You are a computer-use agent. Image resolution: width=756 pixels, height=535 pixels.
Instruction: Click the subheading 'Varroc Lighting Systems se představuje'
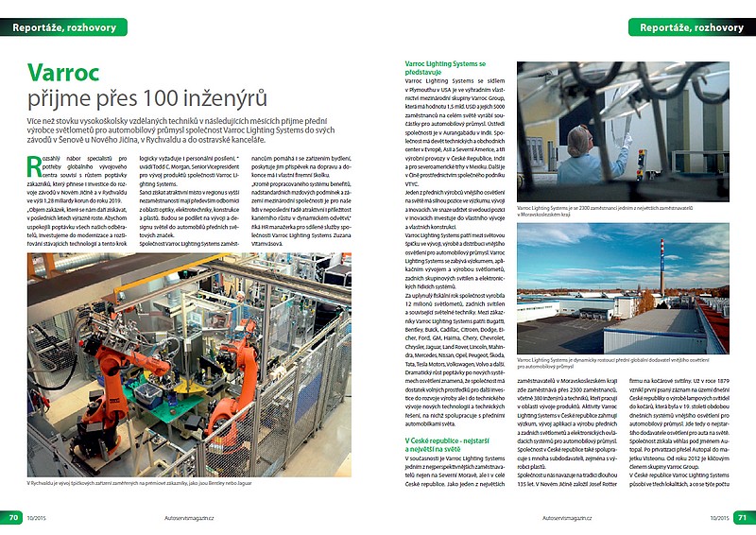[x=445, y=67]
